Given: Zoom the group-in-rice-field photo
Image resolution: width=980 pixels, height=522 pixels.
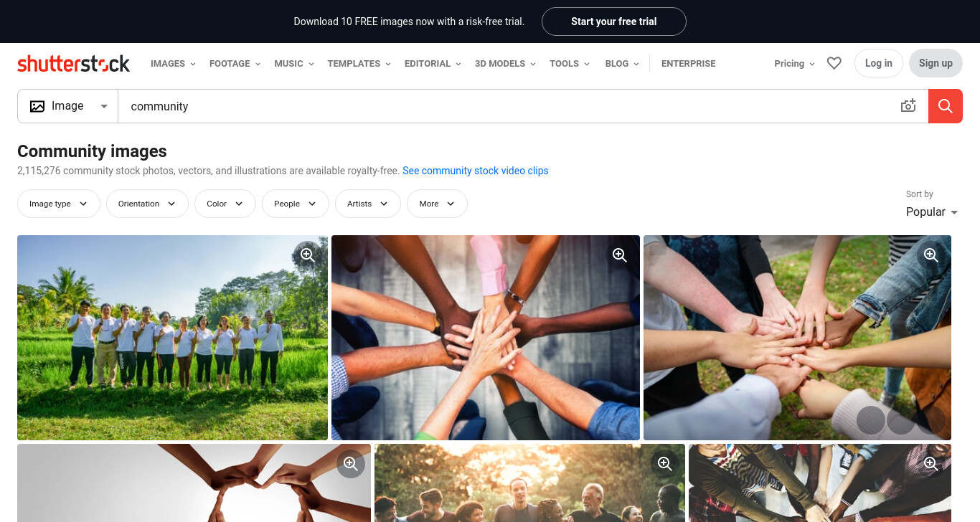Looking at the screenshot, I should pos(308,255).
